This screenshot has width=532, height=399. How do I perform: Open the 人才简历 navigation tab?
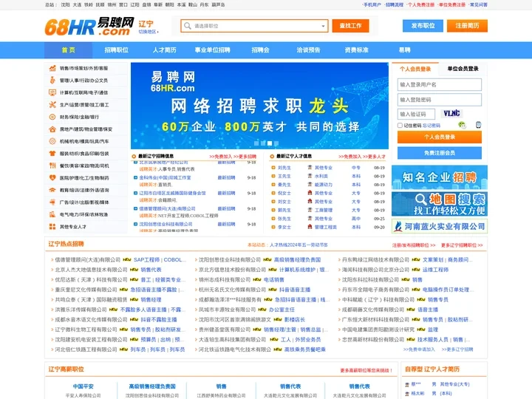point(164,50)
